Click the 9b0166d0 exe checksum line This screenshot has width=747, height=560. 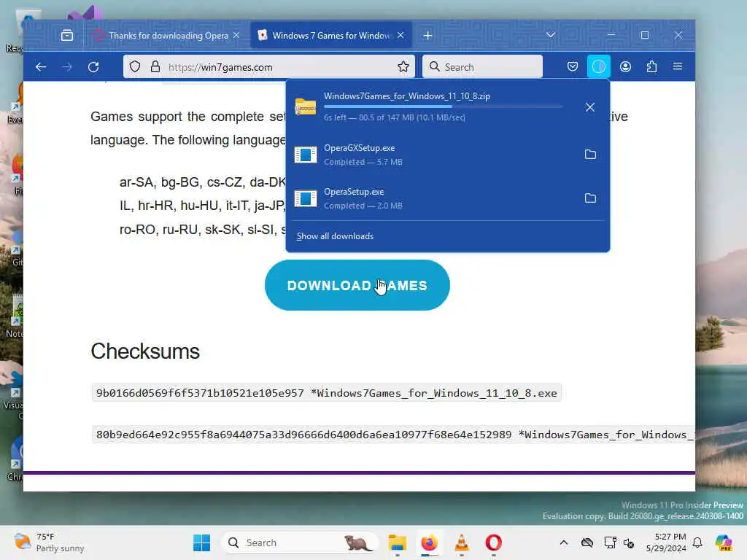326,393
